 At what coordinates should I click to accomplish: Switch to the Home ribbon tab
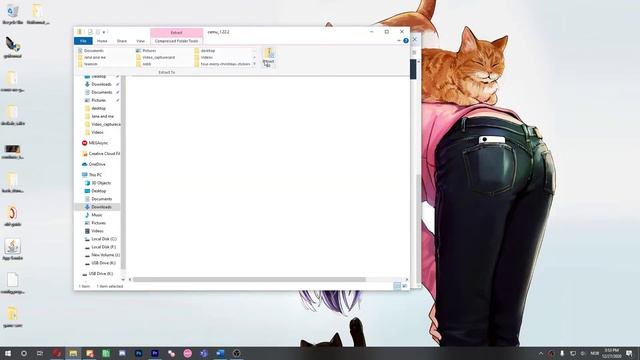point(102,41)
